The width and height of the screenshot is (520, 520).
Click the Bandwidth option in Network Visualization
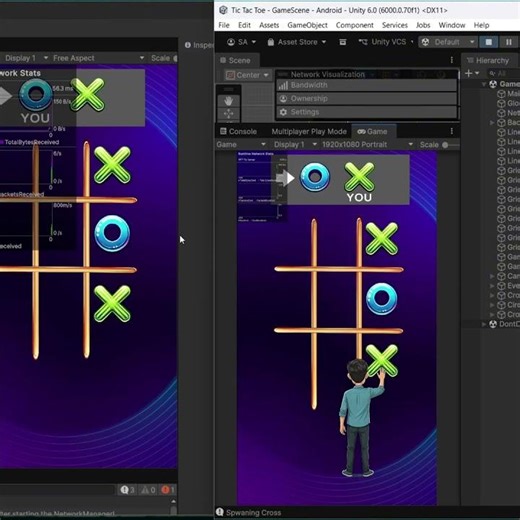pos(366,85)
